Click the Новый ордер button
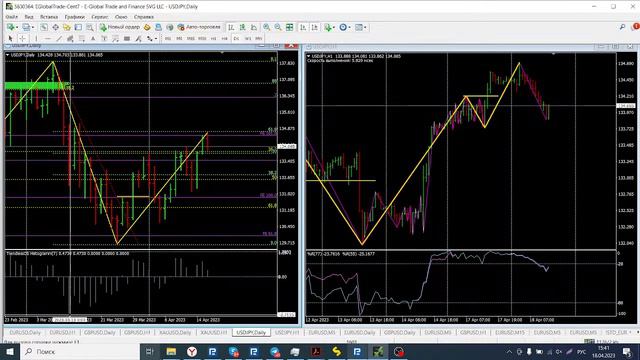 (120, 27)
